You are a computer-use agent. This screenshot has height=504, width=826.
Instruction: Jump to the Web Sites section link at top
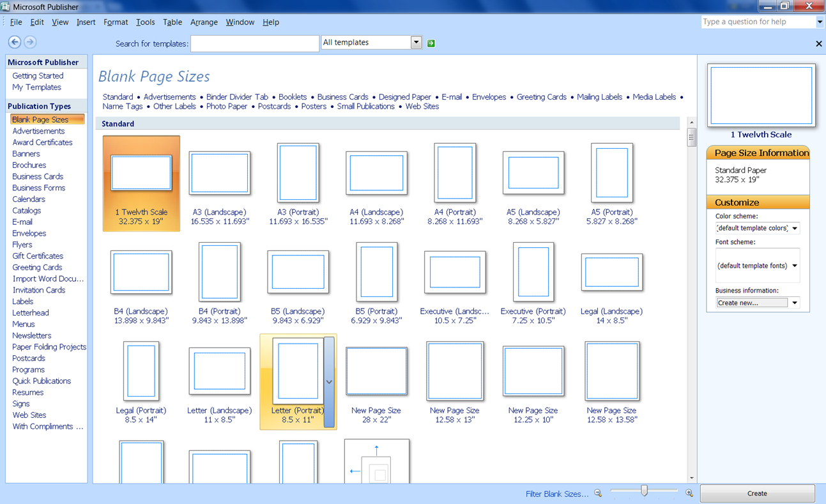[x=422, y=107]
